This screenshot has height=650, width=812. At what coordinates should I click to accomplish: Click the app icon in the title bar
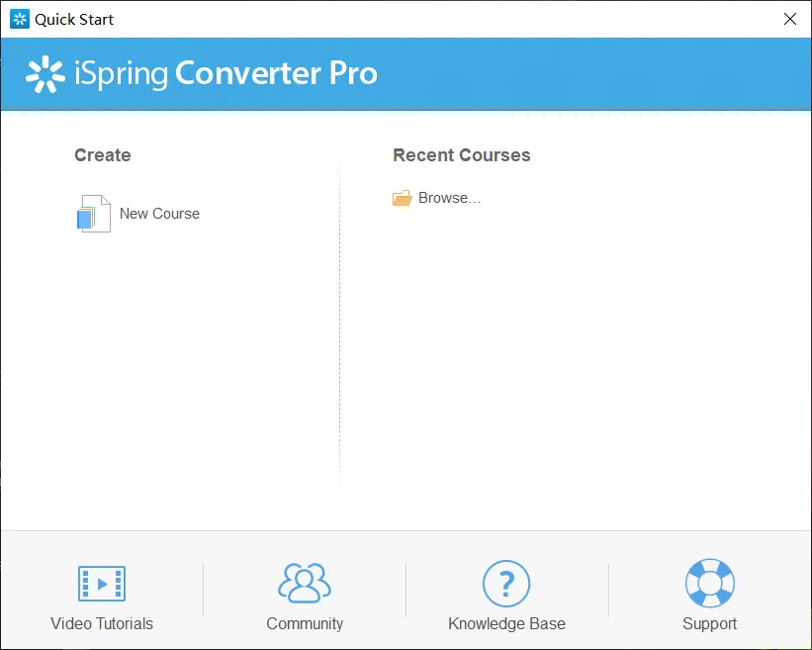tap(20, 19)
